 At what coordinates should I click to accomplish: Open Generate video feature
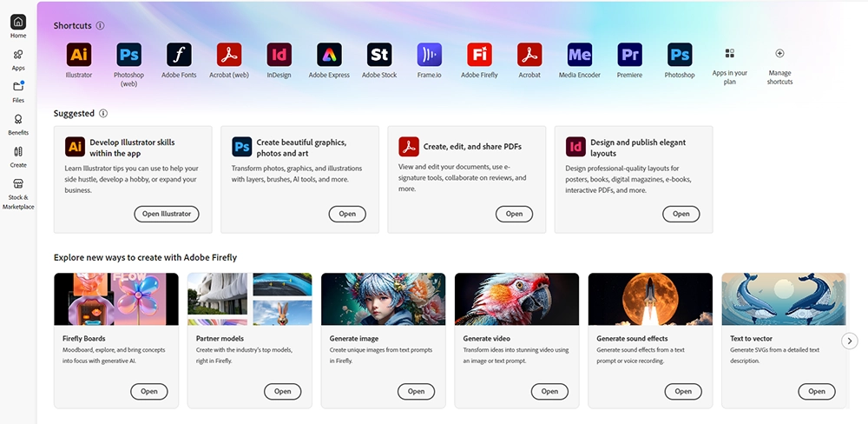click(x=549, y=391)
